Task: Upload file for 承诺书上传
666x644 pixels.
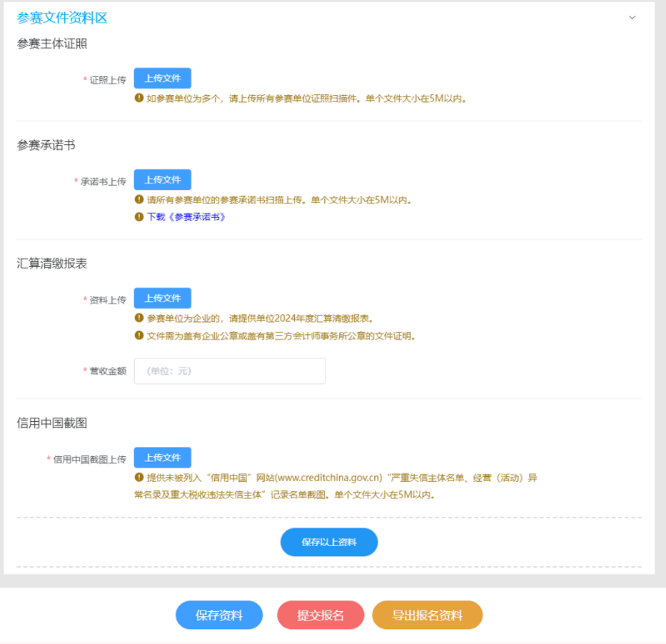Action: (162, 180)
